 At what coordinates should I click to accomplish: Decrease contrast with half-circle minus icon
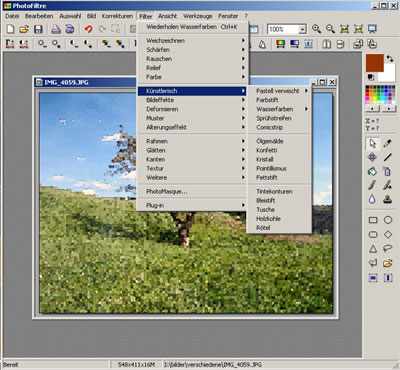(x=74, y=44)
